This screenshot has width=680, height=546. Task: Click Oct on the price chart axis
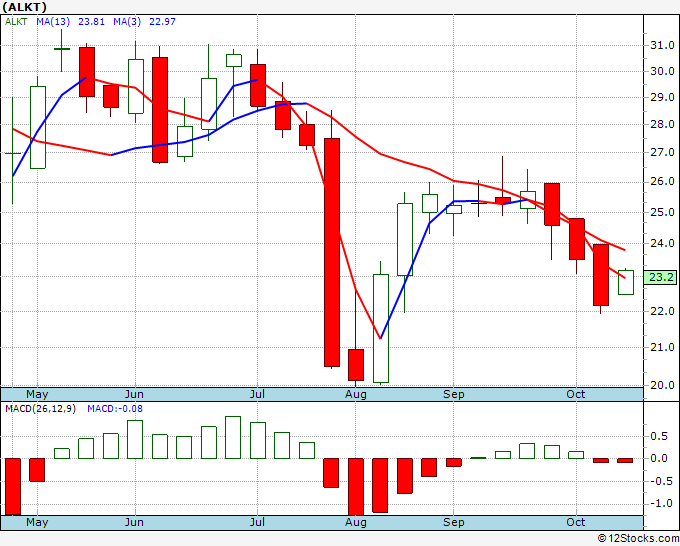pyautogui.click(x=575, y=394)
